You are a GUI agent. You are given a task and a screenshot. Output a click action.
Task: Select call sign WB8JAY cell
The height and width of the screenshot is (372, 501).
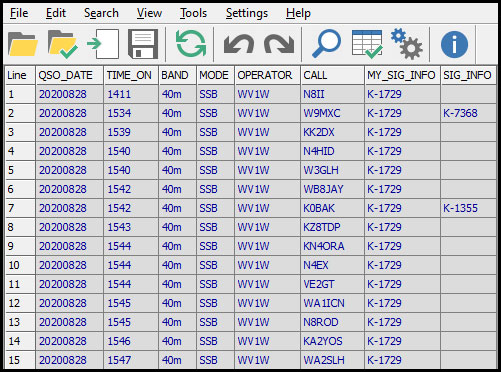[x=333, y=189]
